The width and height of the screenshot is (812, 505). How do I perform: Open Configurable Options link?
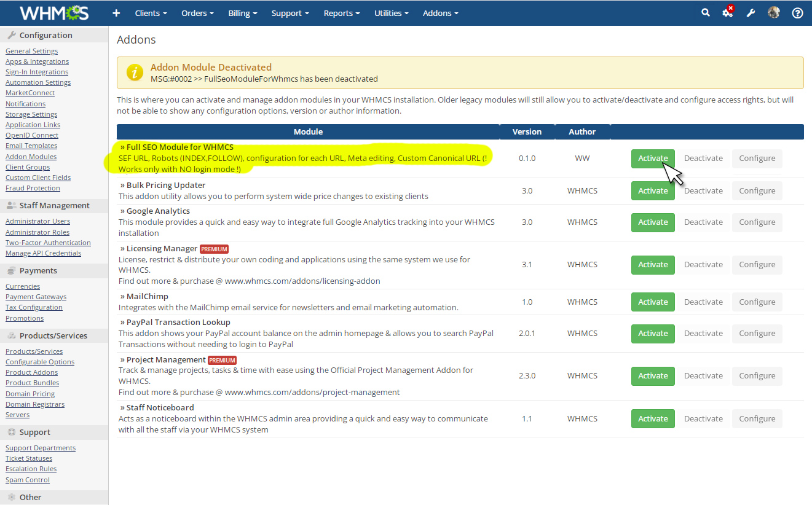(x=40, y=362)
